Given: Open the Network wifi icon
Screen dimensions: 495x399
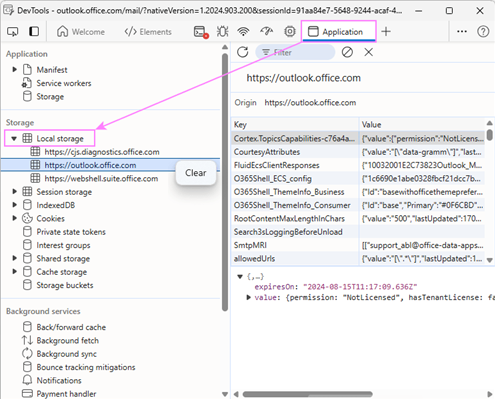Looking at the screenshot, I should pyautogui.click(x=244, y=32).
